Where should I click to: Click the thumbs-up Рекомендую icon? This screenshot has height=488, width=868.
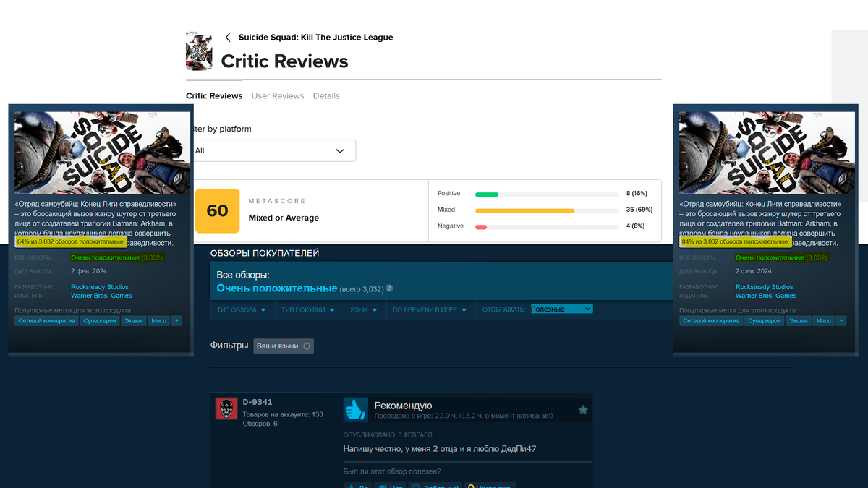(x=355, y=409)
